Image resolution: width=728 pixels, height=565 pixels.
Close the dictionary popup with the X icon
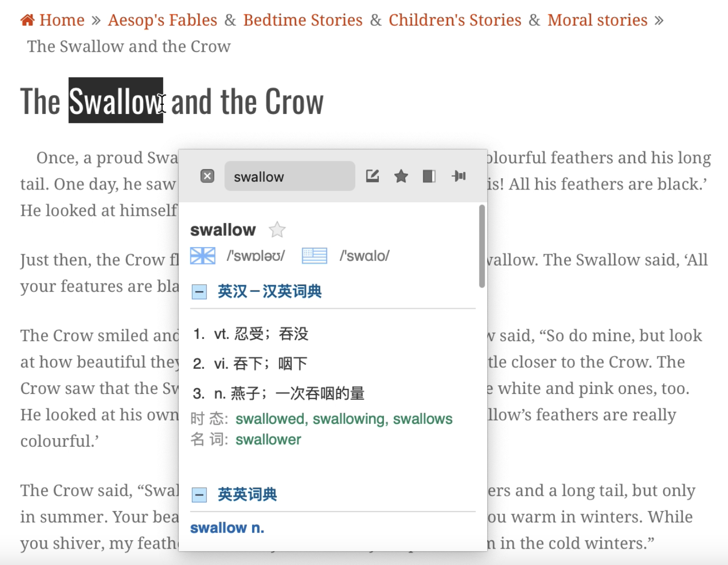[x=207, y=176]
